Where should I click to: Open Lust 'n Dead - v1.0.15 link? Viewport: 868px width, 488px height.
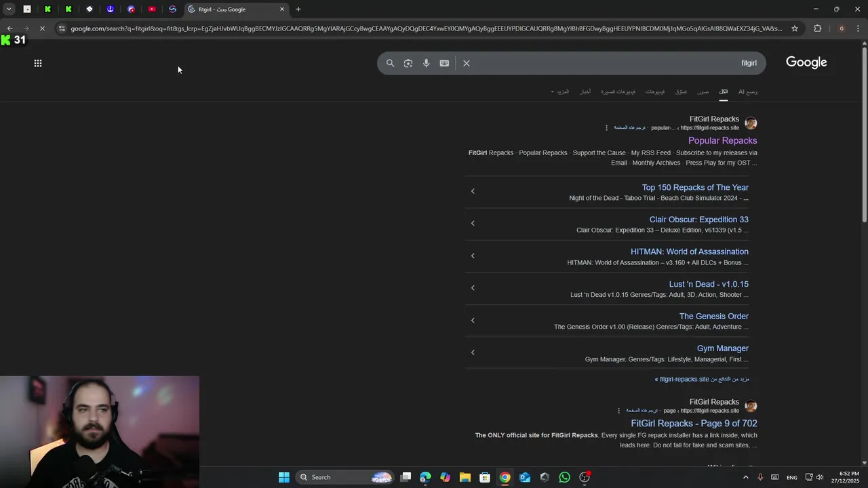[709, 284]
